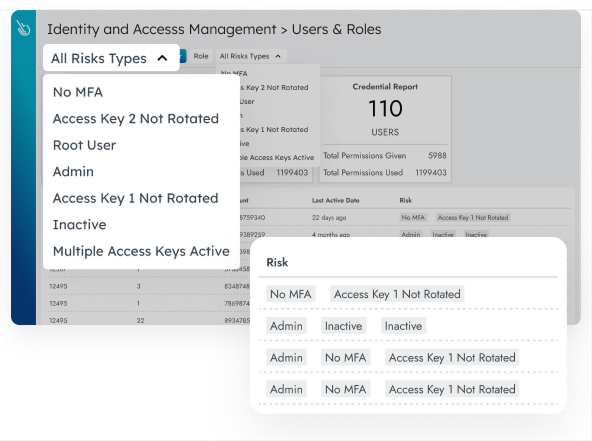592x441 pixels.
Task: Click small No MFA tag in 22 days ago row
Action: click(413, 217)
